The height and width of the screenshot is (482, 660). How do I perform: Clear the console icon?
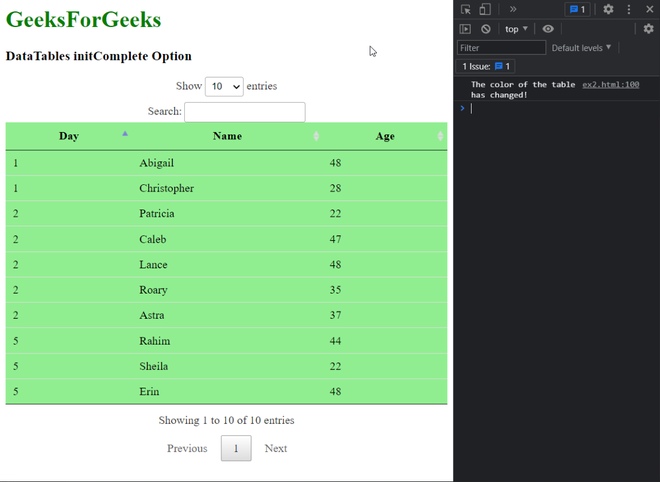pos(486,29)
